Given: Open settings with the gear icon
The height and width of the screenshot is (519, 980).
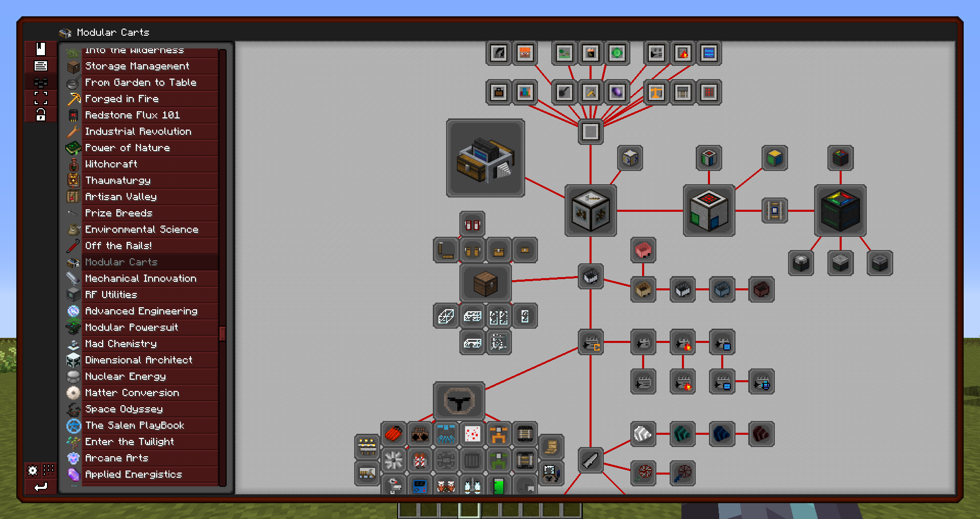Looking at the screenshot, I should tap(33, 470).
